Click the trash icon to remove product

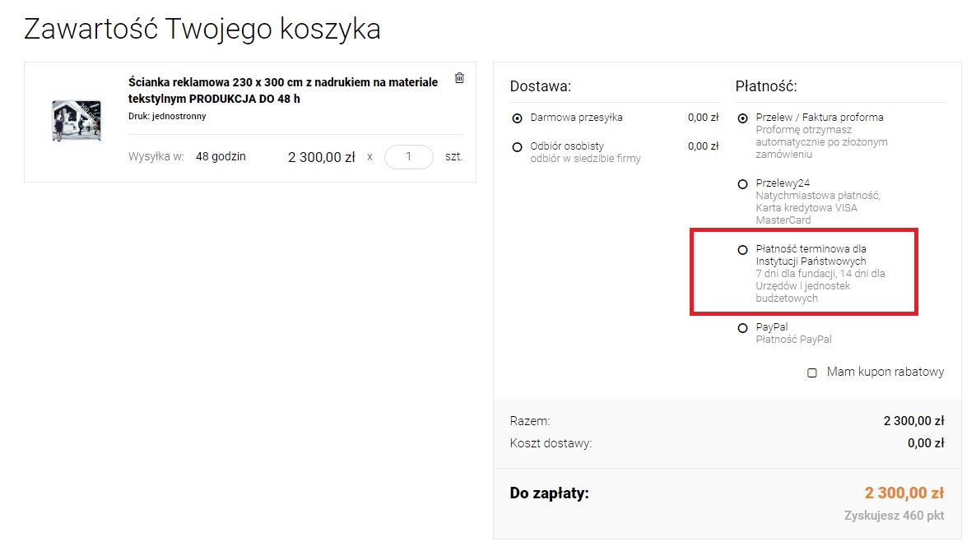coord(459,77)
